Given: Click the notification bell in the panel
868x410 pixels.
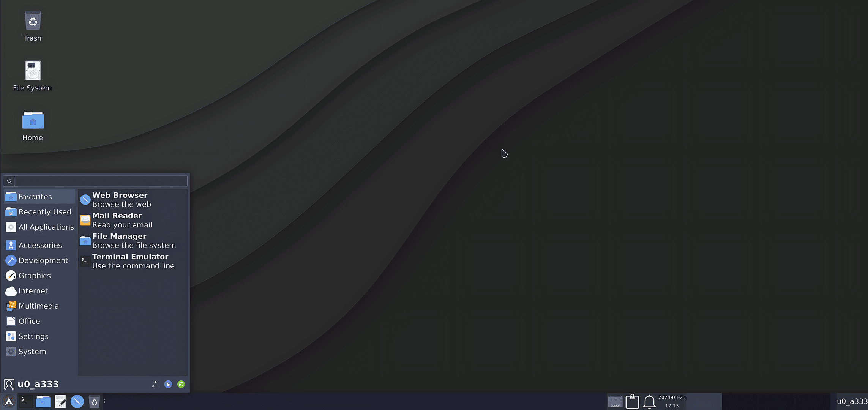Looking at the screenshot, I should tap(649, 401).
